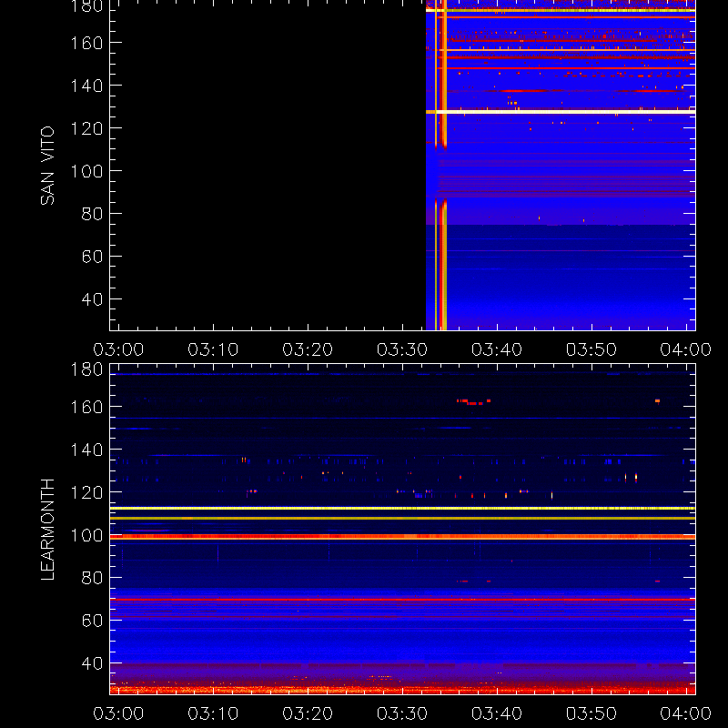728x728 pixels.
Task: Click 04:00 time label below LEARMONTH plot
Action: click(686, 713)
